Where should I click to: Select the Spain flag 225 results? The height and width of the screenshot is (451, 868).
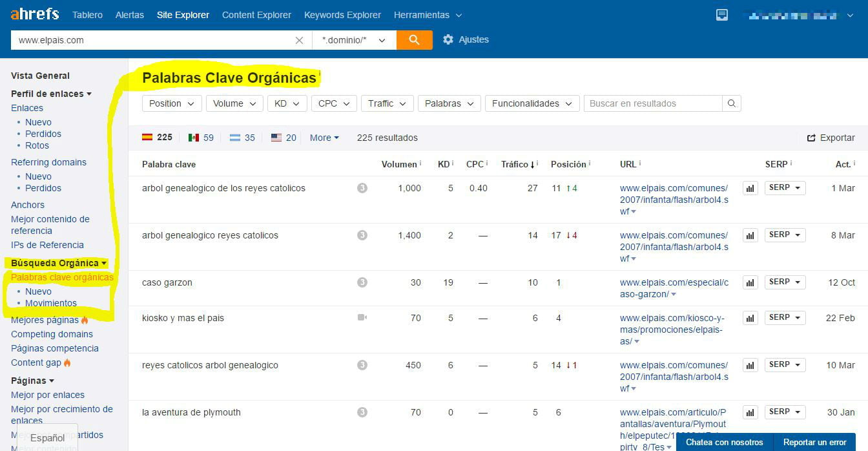click(x=157, y=138)
